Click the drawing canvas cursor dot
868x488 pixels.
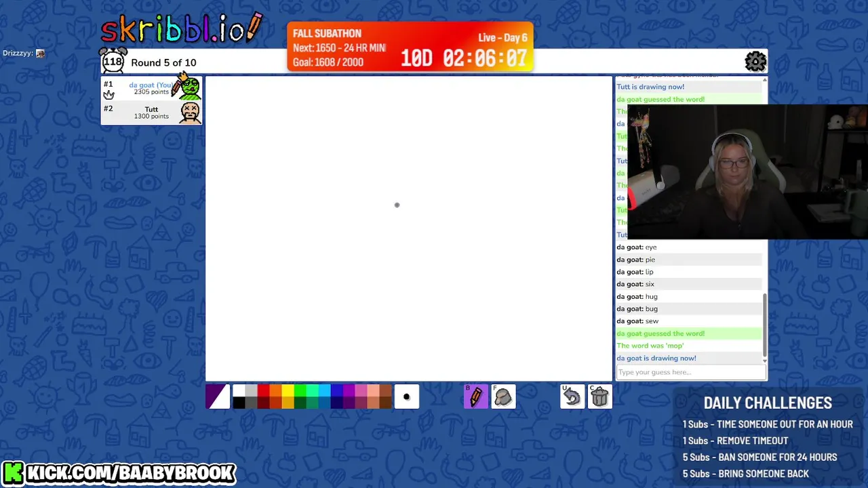point(397,205)
